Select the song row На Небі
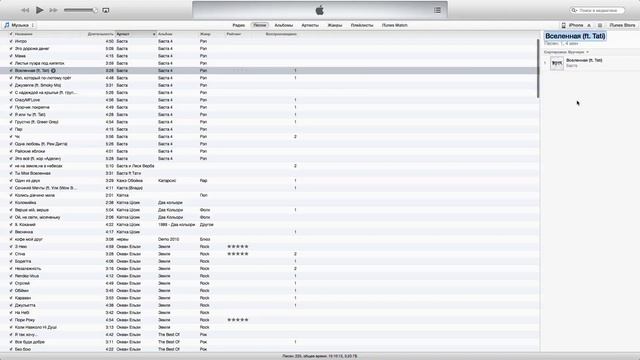Screen dimensions: 640x360 point(269,313)
